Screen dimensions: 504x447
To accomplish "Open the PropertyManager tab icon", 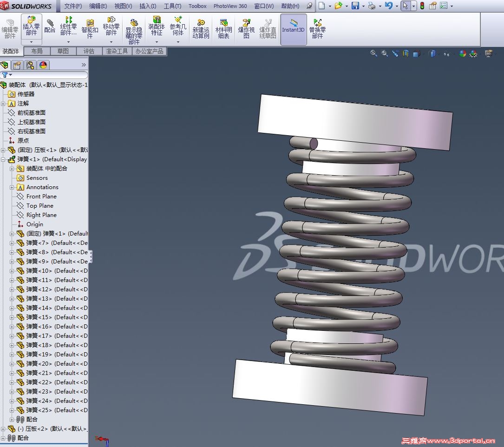I will [17, 65].
